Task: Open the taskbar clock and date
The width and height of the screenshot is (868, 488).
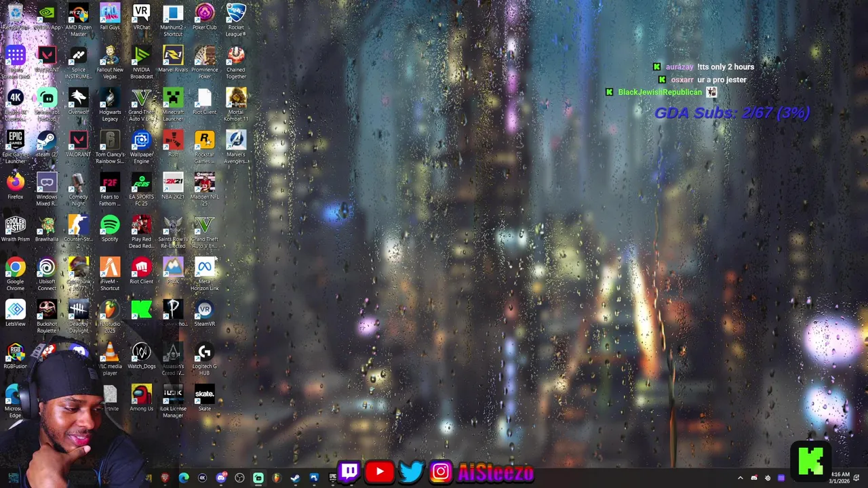Action: click(x=840, y=478)
